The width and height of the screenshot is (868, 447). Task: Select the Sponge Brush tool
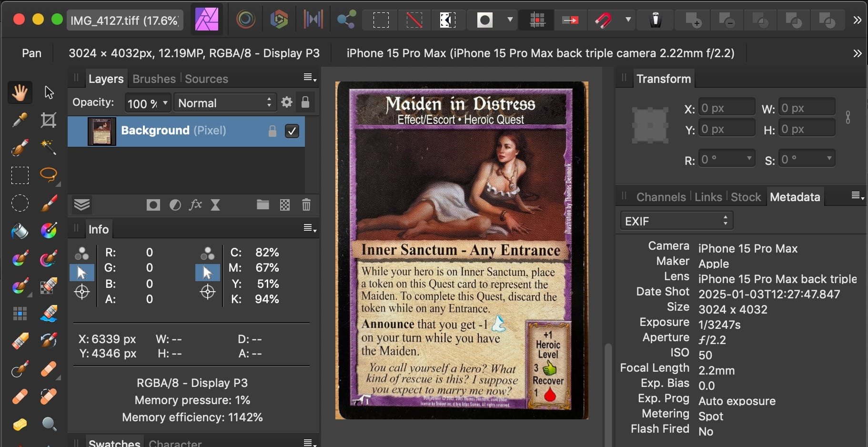pyautogui.click(x=20, y=424)
